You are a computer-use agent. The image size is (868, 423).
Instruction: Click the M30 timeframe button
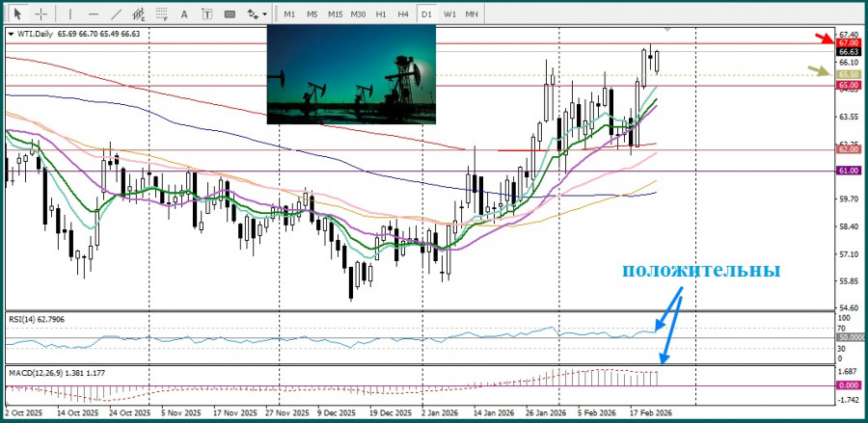pyautogui.click(x=358, y=13)
